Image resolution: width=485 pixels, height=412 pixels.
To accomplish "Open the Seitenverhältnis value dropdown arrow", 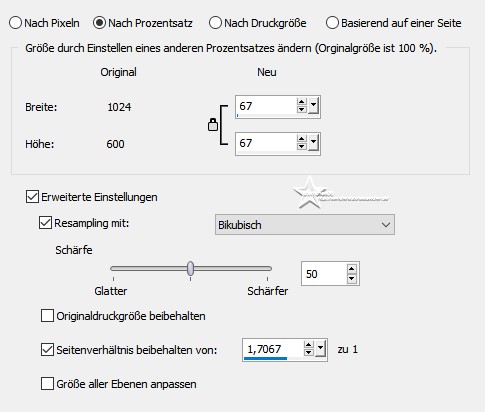I will (320, 349).
